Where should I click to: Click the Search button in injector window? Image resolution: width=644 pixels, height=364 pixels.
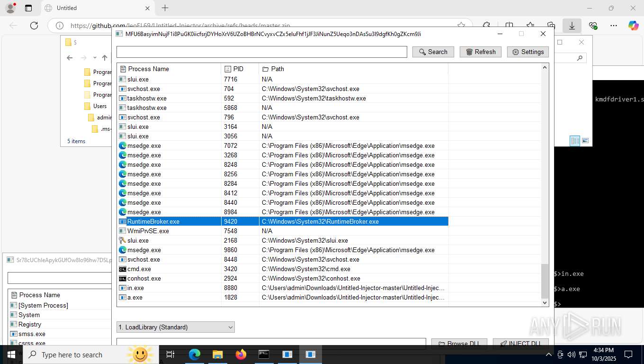click(x=433, y=52)
